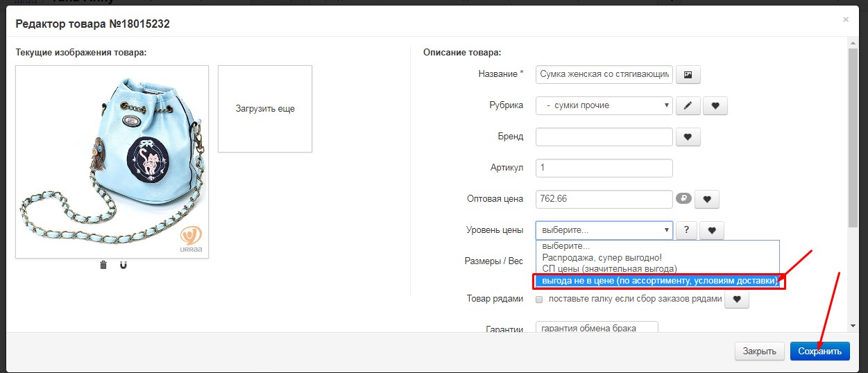Click the 'Текущие изображения товара:' heading
Screen dimensions: 868x373
click(x=81, y=52)
